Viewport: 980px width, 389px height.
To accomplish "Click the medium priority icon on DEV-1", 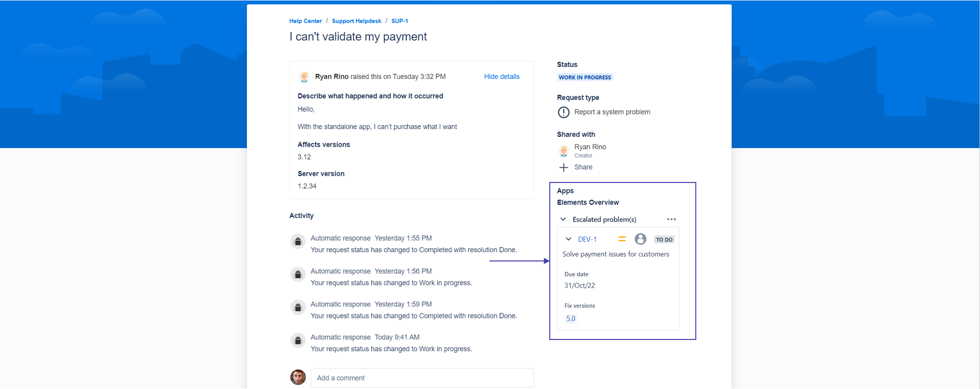I will (x=622, y=239).
